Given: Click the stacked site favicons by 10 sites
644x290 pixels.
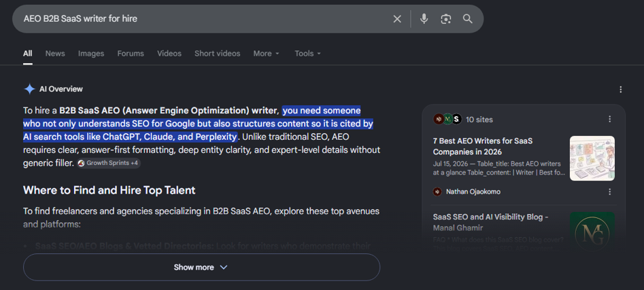Looking at the screenshot, I should click(x=447, y=120).
